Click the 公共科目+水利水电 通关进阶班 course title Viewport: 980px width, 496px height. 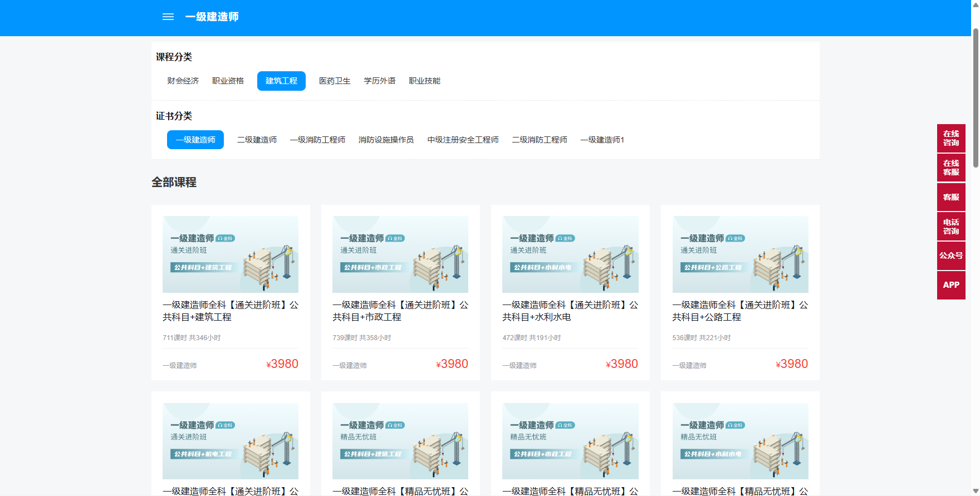[570, 311]
